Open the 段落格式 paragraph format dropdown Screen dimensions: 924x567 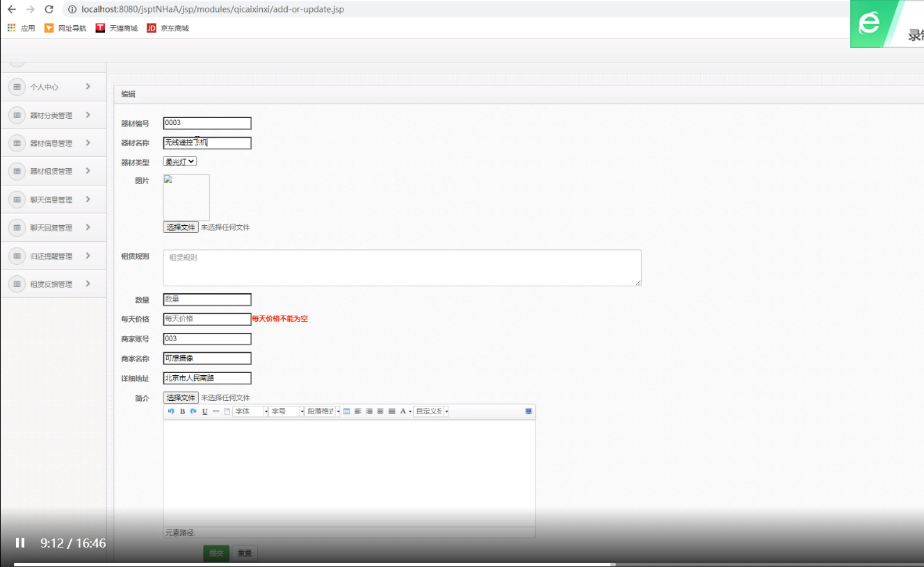coord(323,411)
